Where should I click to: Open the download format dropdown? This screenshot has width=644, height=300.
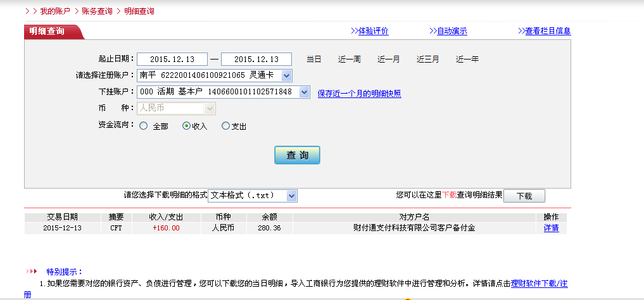pyautogui.click(x=291, y=196)
